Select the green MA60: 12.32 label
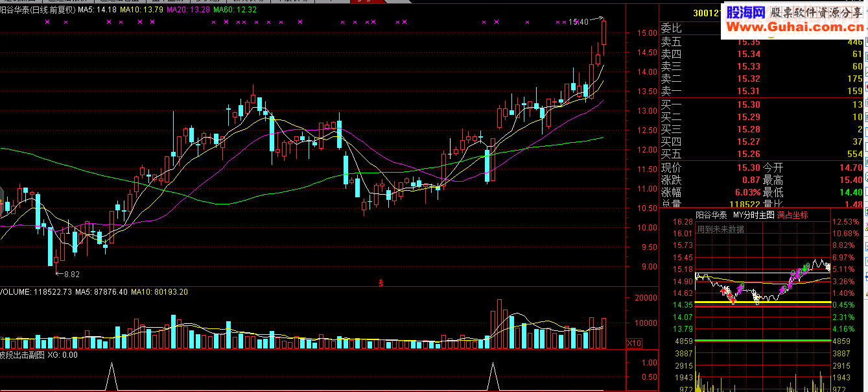Image resolution: width=868 pixels, height=392 pixels. [235, 10]
